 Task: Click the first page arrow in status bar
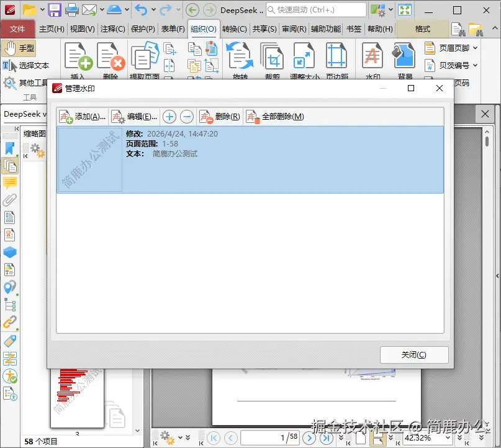214,438
